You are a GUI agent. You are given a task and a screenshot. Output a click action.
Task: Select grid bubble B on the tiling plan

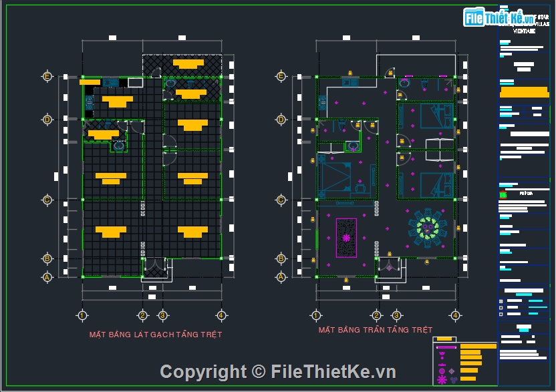point(47,258)
